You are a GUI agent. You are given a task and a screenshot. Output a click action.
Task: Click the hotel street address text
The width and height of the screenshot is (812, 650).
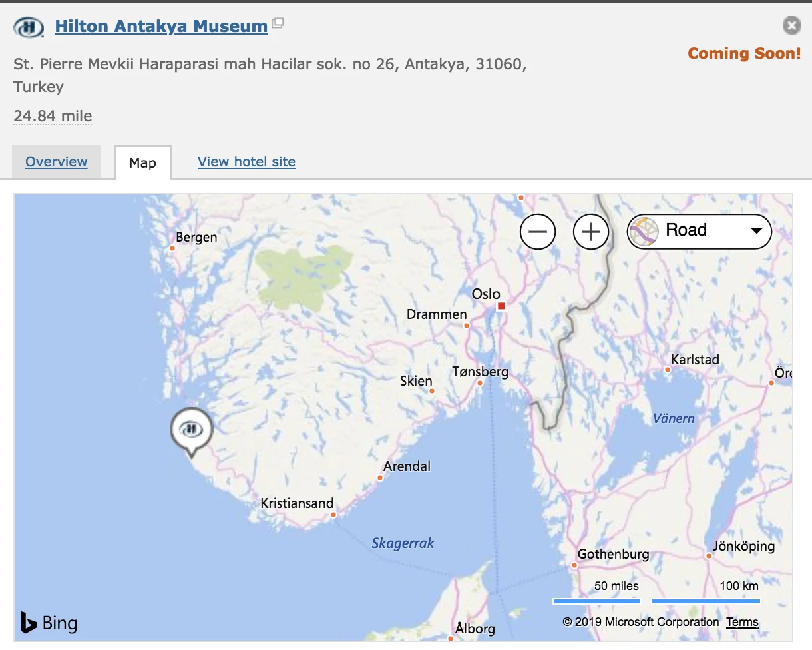coord(270,76)
